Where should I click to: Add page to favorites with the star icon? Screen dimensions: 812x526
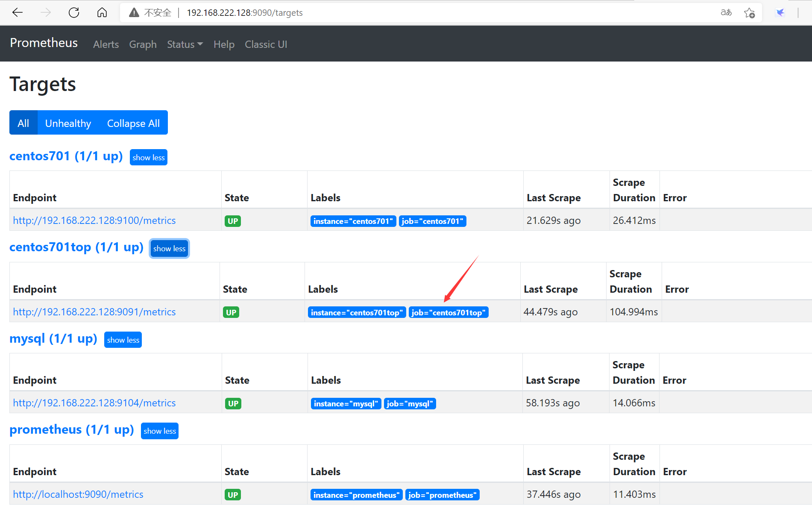point(749,13)
